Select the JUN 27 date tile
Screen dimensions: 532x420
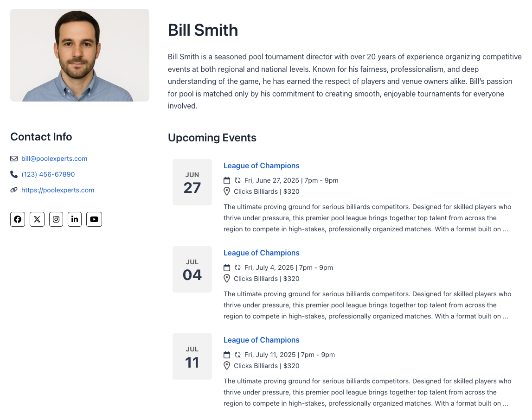coord(192,182)
